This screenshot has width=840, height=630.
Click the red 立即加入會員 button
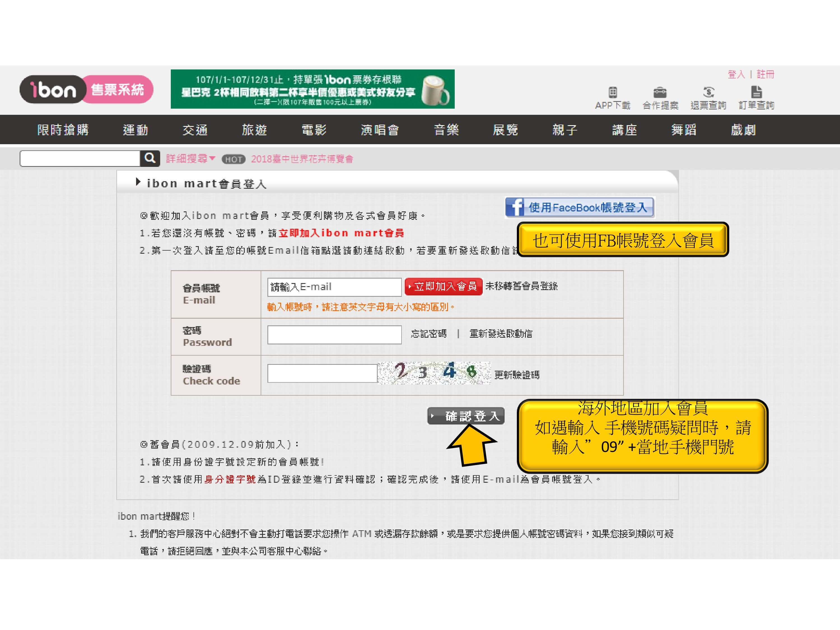444,286
